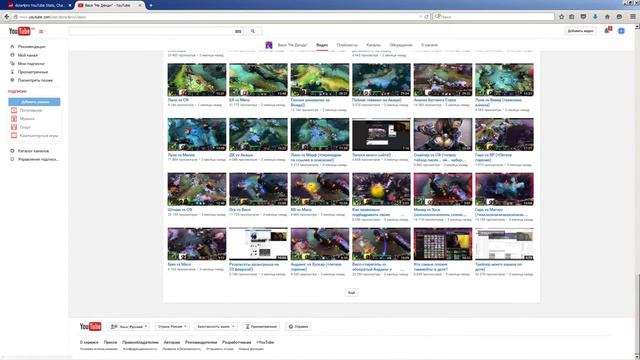640x360 pixels.
Task: Open the dark website-recording video thumbnail (Запуск моего сайта)
Action: click(x=381, y=135)
